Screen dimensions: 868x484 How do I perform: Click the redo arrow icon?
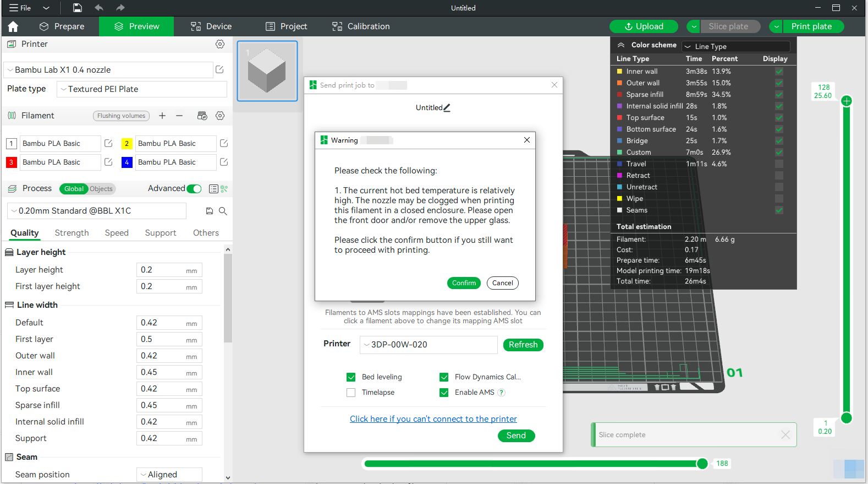[x=120, y=8]
